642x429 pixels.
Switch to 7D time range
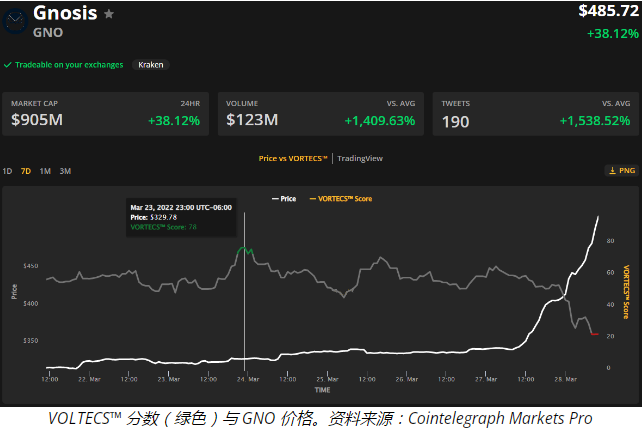pyautogui.click(x=26, y=171)
